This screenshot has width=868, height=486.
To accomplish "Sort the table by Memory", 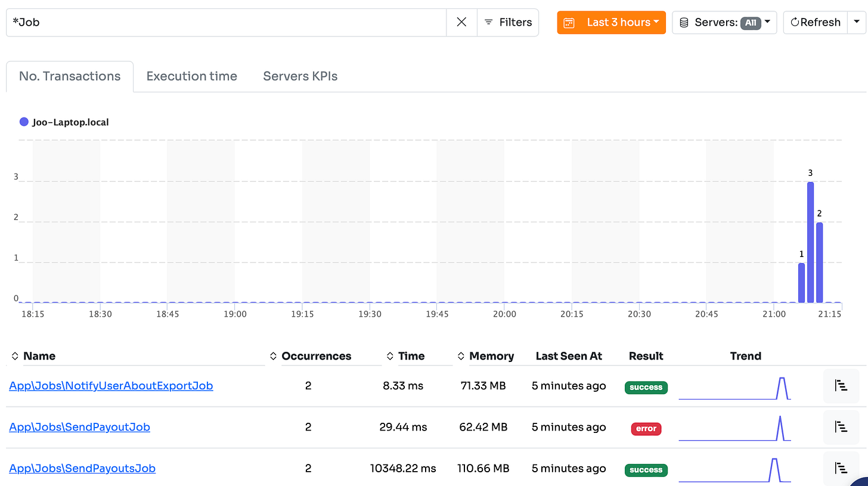I will 485,356.
